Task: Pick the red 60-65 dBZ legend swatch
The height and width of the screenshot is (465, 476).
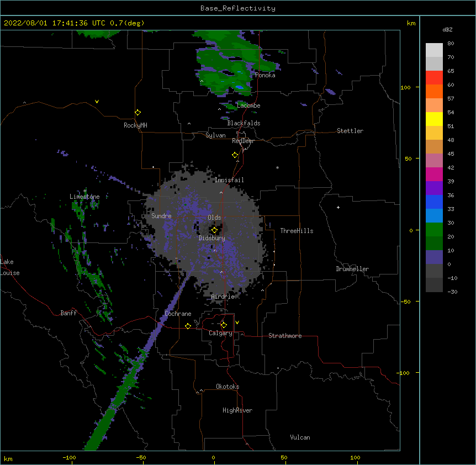Action: click(x=434, y=78)
